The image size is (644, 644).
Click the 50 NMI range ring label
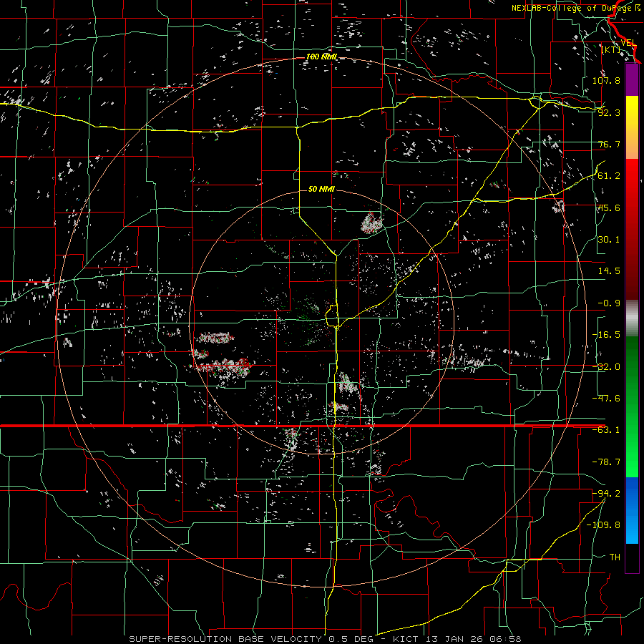click(x=321, y=189)
